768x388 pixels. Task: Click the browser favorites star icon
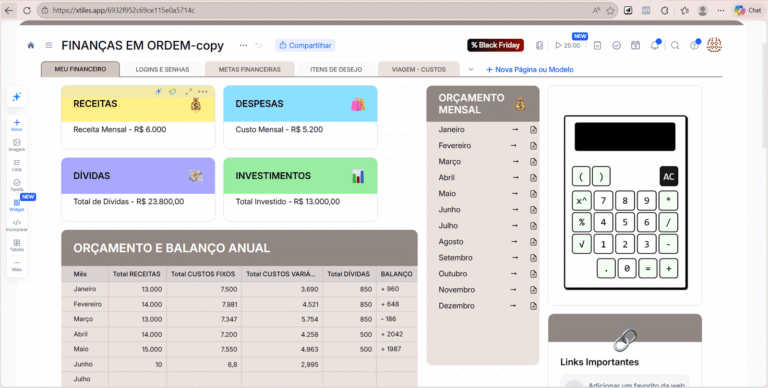click(610, 10)
